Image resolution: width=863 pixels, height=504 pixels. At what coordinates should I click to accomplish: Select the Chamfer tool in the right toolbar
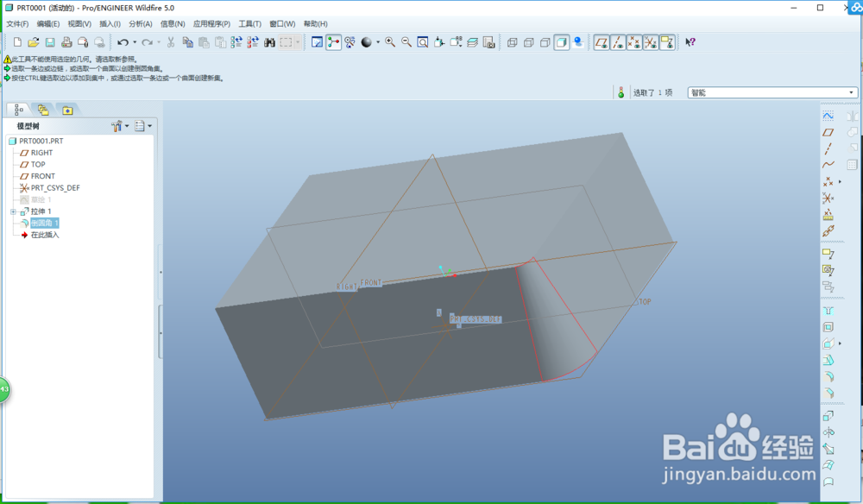[828, 394]
